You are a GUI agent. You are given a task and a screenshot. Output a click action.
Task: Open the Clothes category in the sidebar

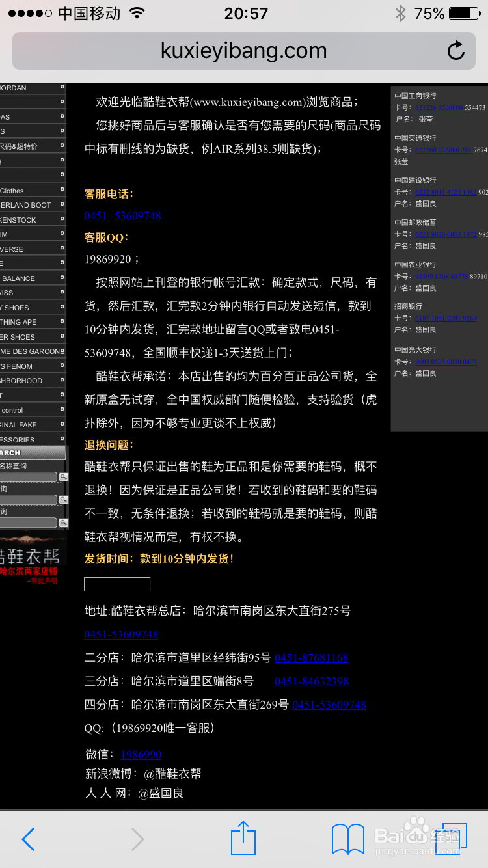(33, 191)
